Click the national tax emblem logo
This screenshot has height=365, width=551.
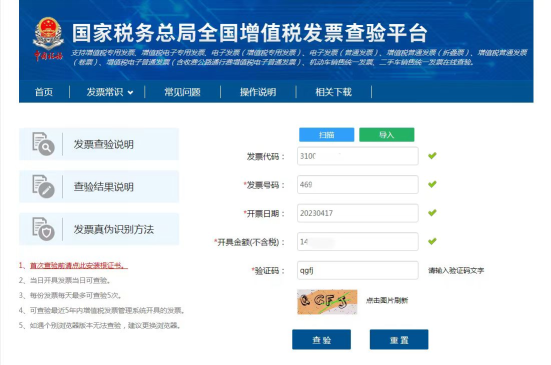point(48,39)
